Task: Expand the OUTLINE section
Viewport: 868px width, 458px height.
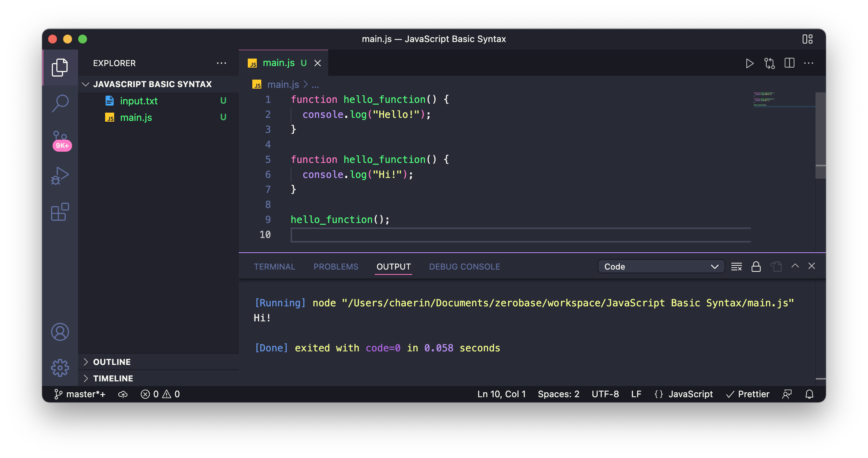Action: (112, 362)
